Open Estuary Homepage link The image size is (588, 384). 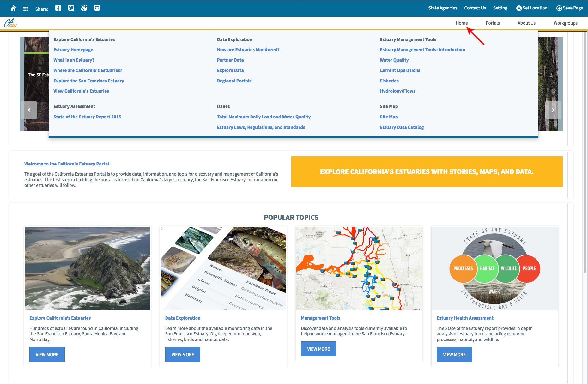click(x=73, y=50)
